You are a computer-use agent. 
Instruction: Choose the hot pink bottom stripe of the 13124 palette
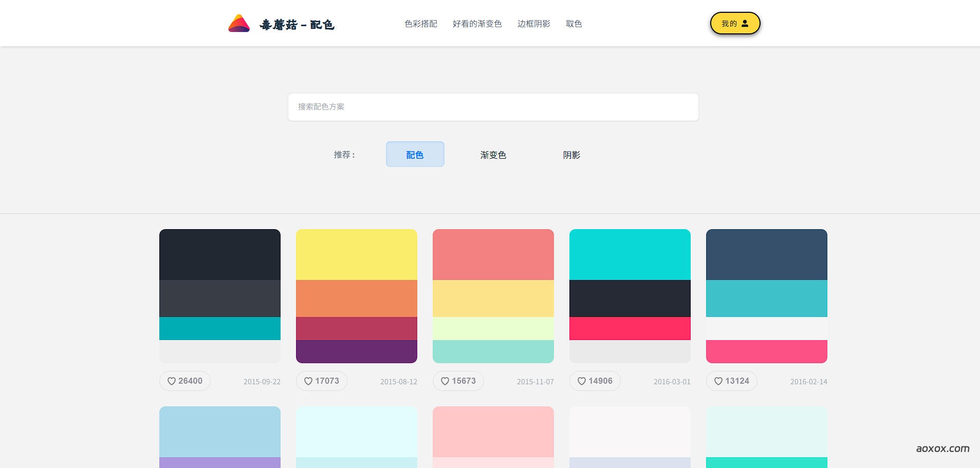(x=766, y=351)
